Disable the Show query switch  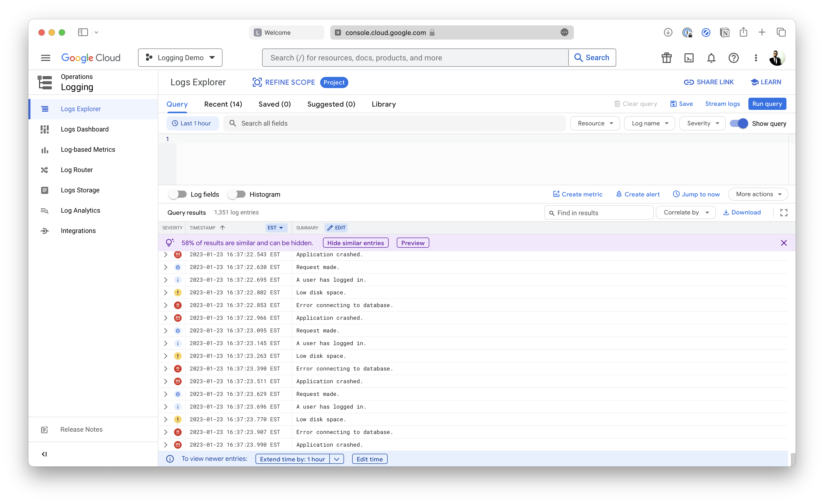tap(739, 123)
